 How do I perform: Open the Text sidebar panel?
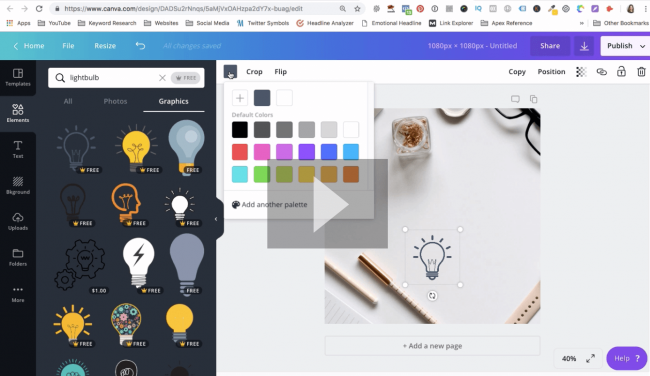pos(18,149)
